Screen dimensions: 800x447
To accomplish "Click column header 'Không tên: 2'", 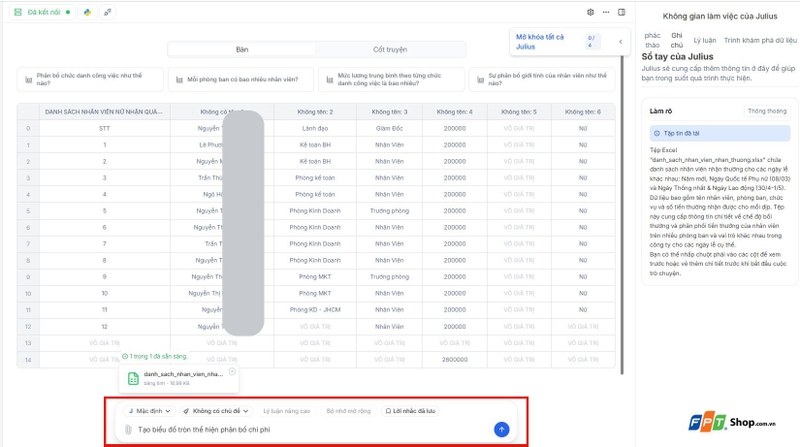I will click(315, 112).
